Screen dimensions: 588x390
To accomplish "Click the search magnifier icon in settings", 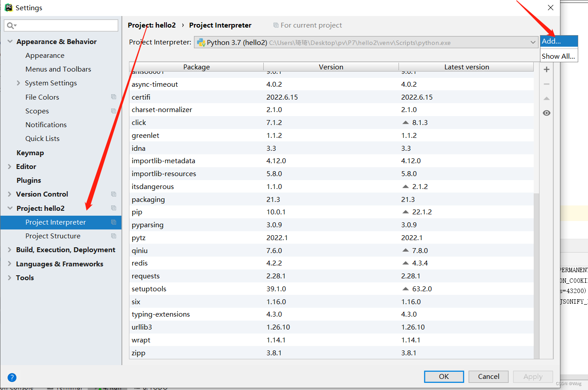I will [11, 26].
